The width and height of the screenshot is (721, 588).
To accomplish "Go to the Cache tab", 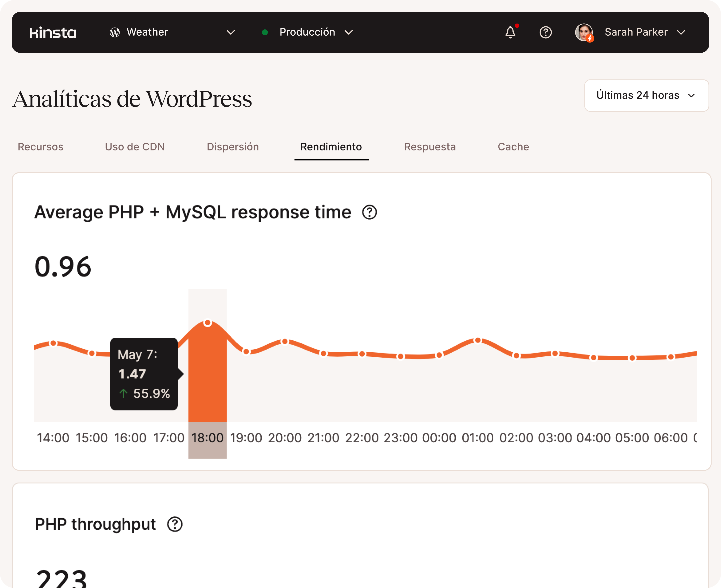I will point(513,147).
